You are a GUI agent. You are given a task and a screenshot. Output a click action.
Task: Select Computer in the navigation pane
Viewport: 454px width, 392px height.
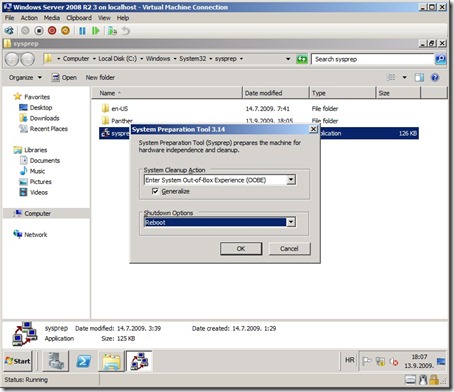[37, 213]
